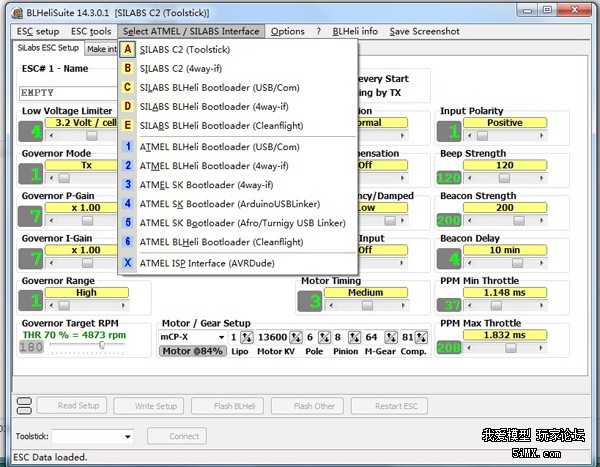Click the Pinion 8 stepper

tap(354, 337)
